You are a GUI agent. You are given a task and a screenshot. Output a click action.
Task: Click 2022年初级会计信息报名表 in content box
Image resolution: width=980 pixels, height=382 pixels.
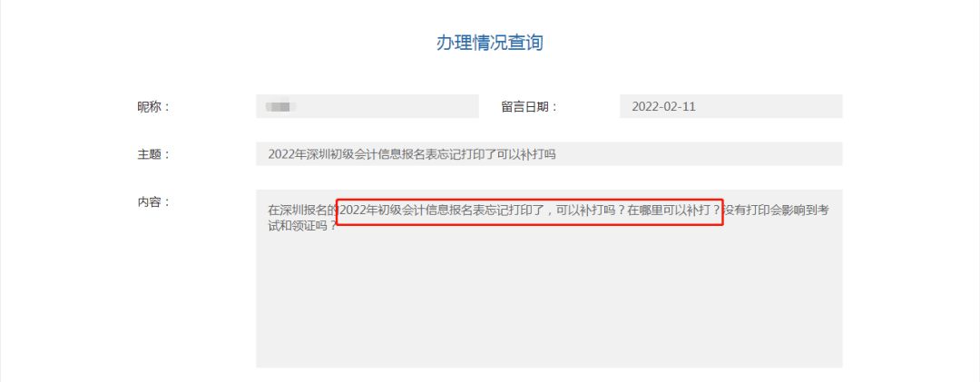pos(411,211)
